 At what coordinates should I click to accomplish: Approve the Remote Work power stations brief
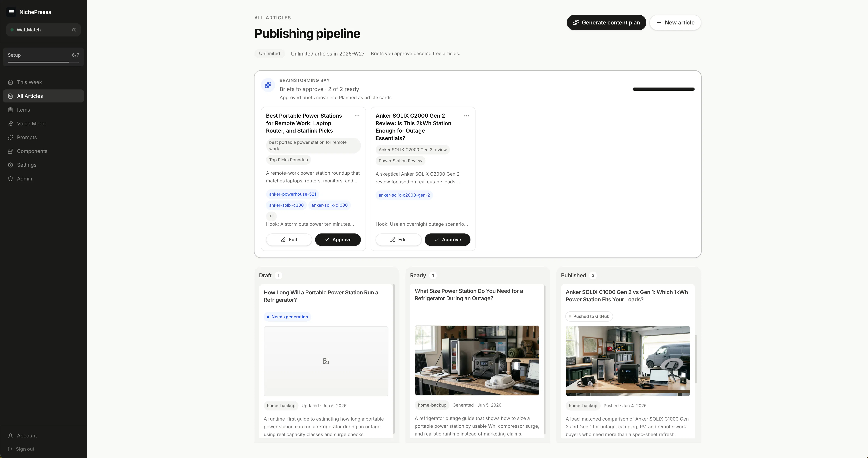click(338, 240)
